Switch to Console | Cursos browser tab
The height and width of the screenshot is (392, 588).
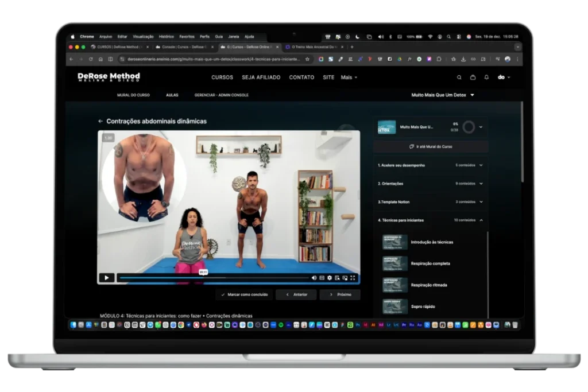[184, 47]
